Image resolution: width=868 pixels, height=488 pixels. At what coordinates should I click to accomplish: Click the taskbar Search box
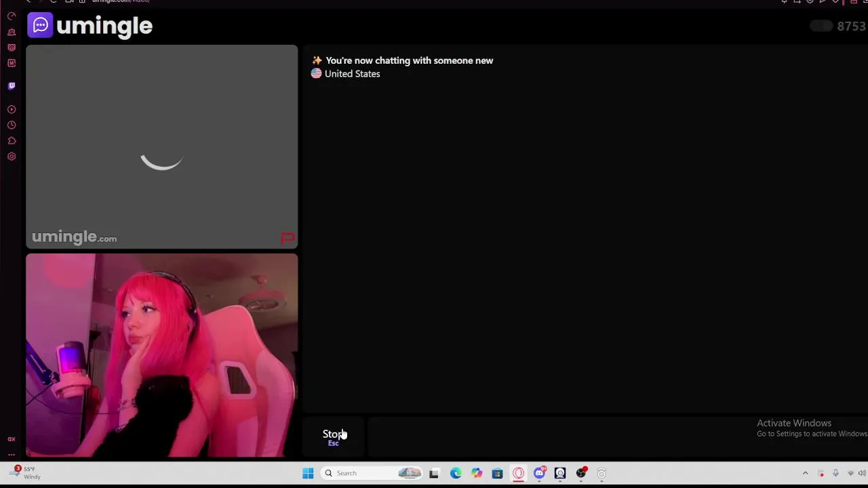point(373,473)
